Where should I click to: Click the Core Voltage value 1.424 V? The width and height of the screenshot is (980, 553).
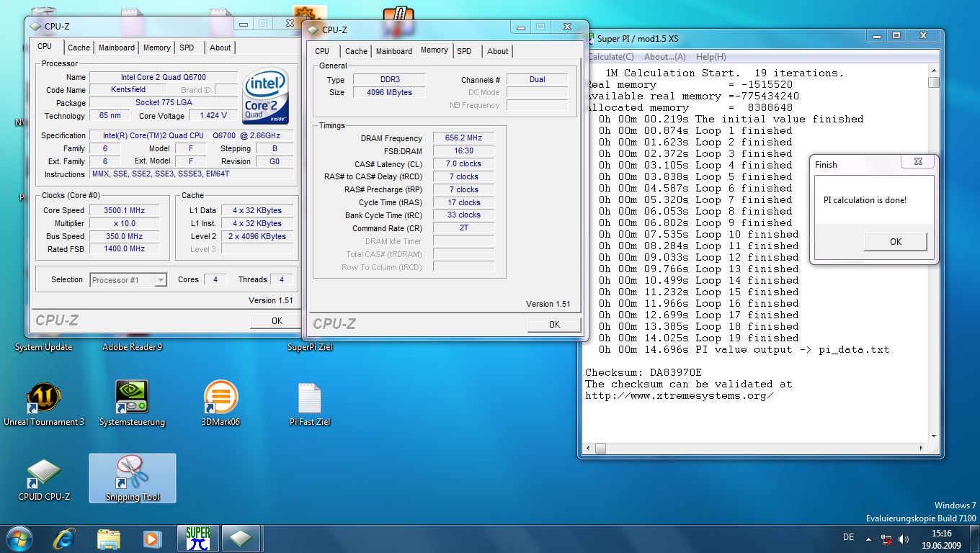click(213, 115)
